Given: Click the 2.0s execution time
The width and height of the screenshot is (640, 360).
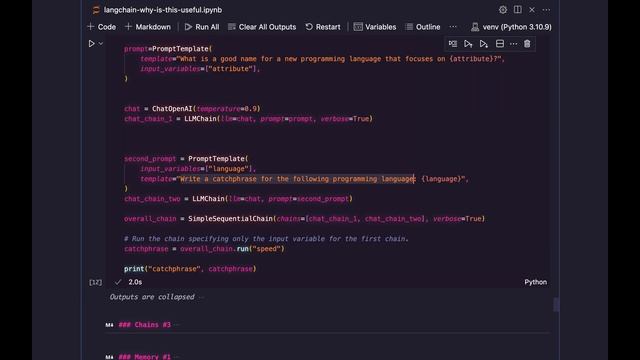Looking at the screenshot, I should tap(135, 282).
